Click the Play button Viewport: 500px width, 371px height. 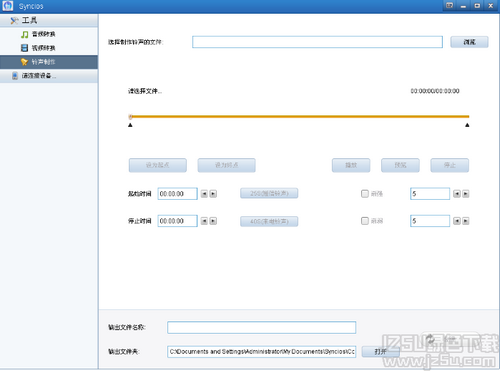pyautogui.click(x=351, y=165)
